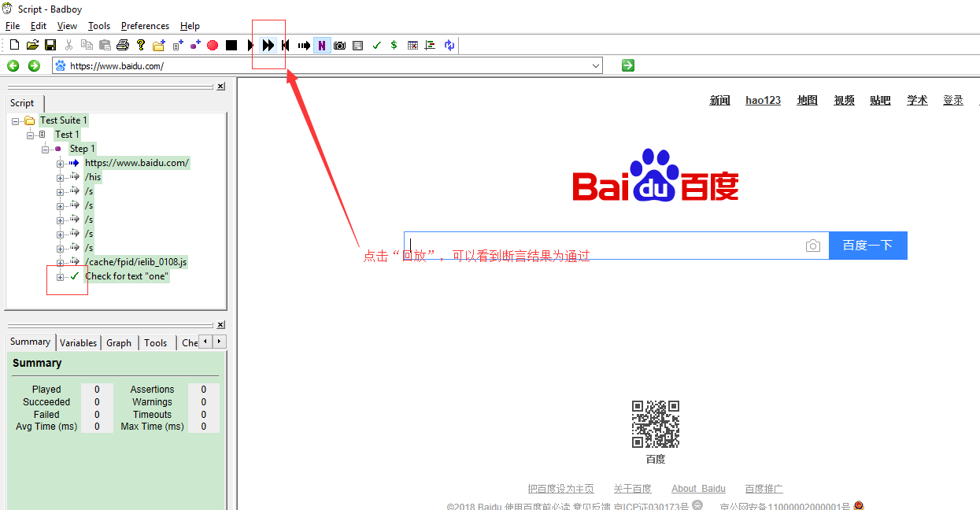Add a new Step with purple dot icon
980x510 pixels.
pyautogui.click(x=195, y=45)
